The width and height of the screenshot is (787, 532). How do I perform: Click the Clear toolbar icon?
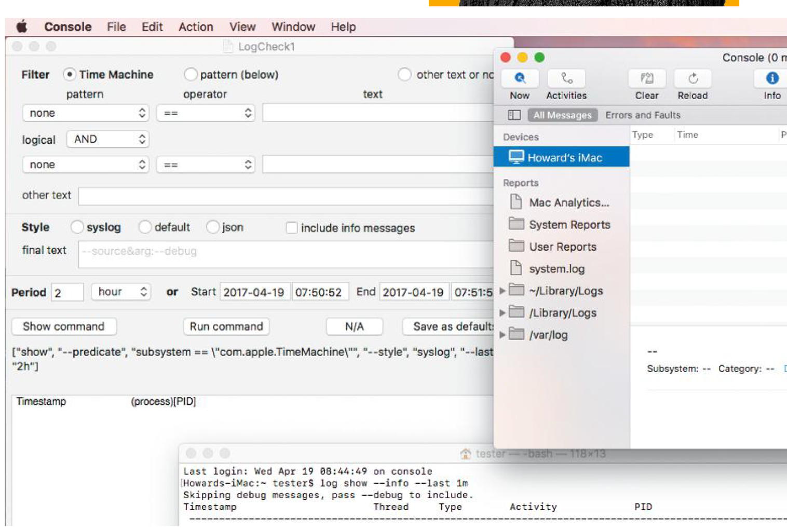(x=647, y=79)
